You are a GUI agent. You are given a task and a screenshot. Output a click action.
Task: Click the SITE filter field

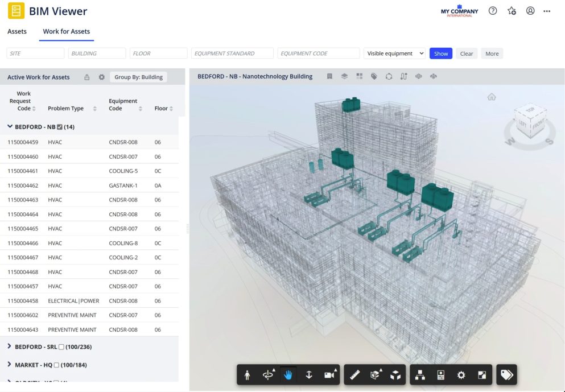click(x=35, y=53)
